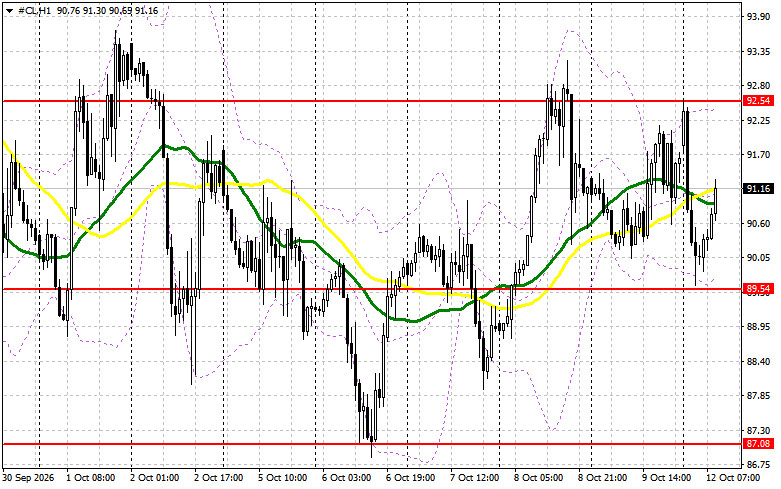Click the 12 Oct 07:00 time label

[733, 478]
